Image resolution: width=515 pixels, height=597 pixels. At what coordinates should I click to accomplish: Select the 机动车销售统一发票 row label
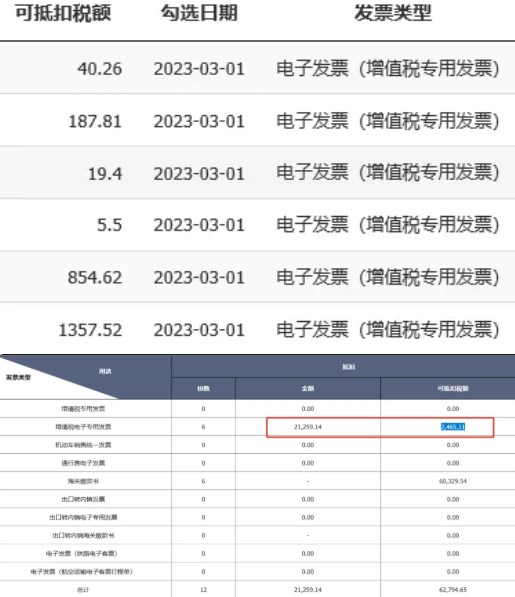click(x=83, y=445)
